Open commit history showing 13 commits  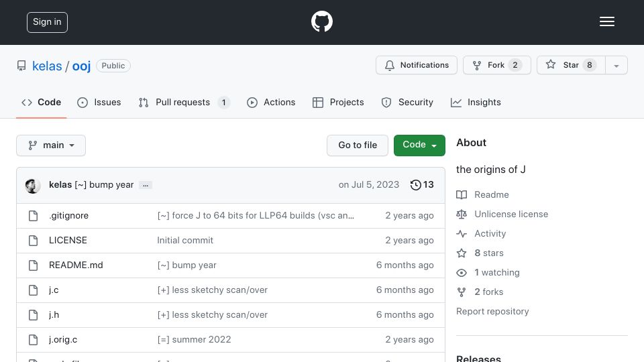pos(422,185)
